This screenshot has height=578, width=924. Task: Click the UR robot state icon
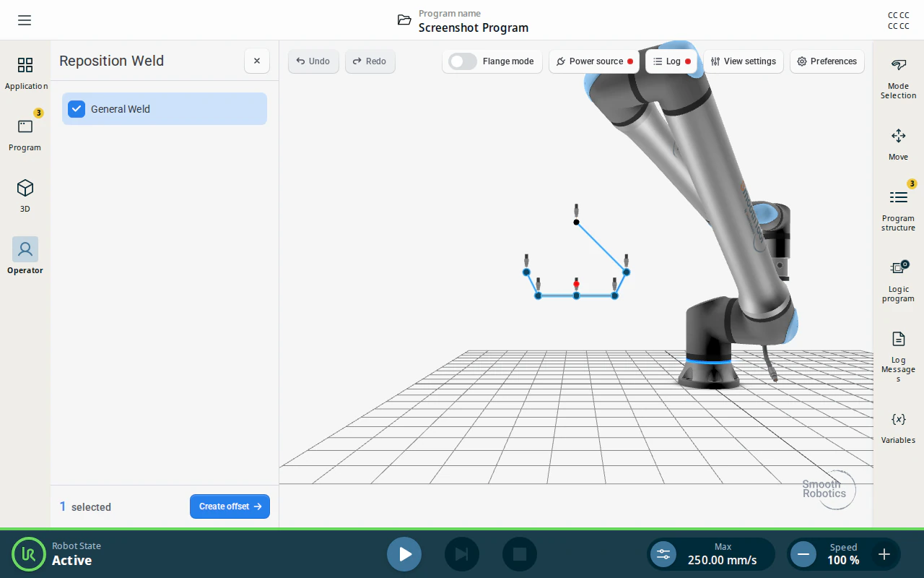(29, 554)
